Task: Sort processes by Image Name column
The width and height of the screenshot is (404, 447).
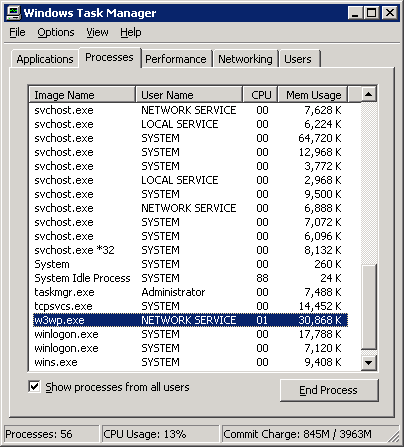Action: coord(82,95)
